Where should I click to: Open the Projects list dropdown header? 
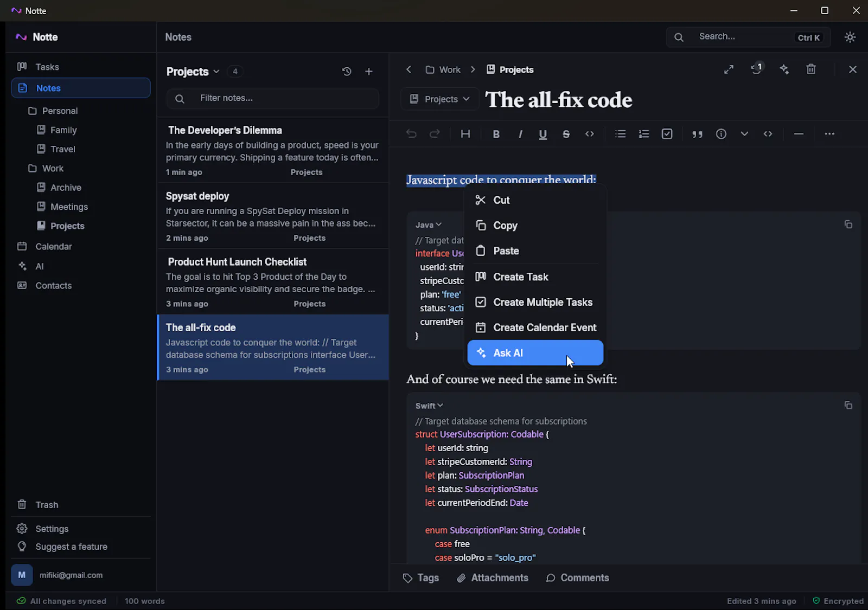tap(193, 72)
